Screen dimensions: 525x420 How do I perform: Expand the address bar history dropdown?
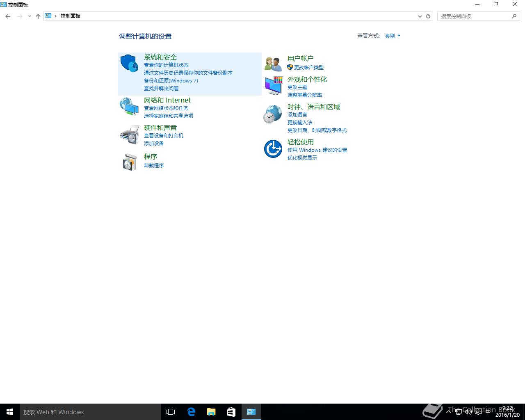click(420, 16)
